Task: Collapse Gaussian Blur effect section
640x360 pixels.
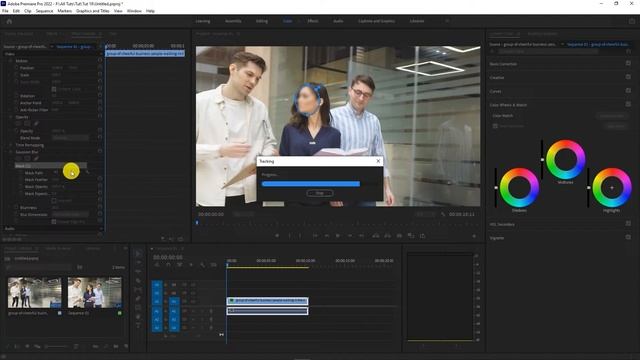Action: [x=11, y=152]
